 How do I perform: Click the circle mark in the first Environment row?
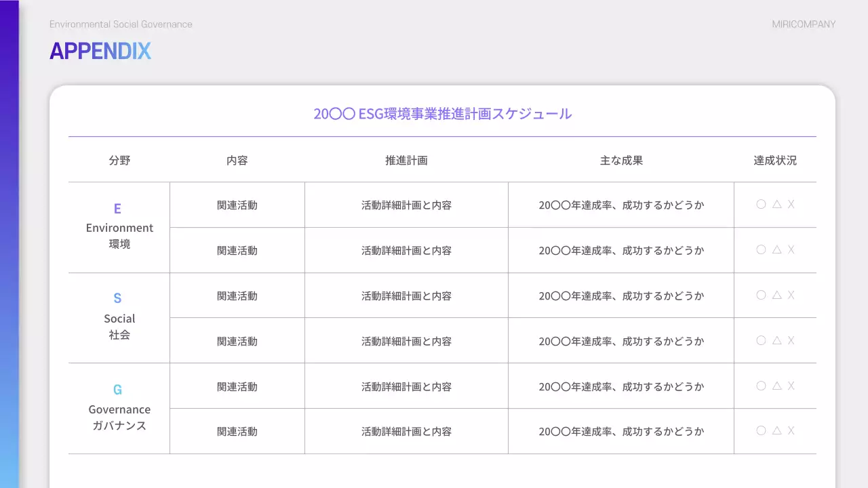761,204
